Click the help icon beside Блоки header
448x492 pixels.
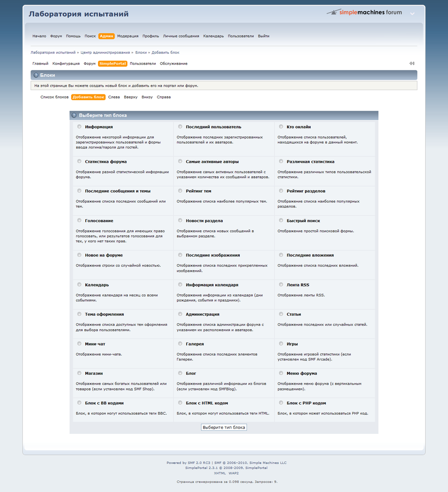36,75
